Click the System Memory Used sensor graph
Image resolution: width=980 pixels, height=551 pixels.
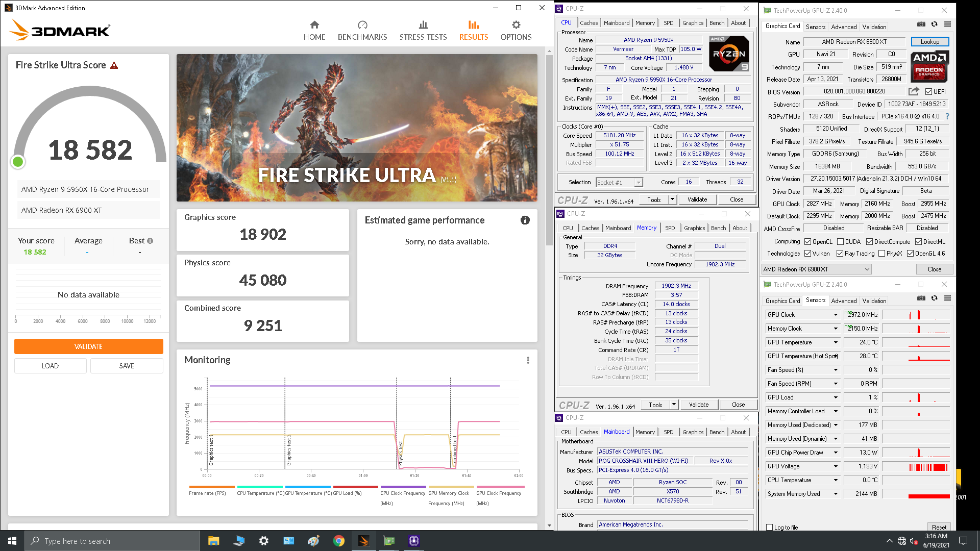[x=916, y=494]
